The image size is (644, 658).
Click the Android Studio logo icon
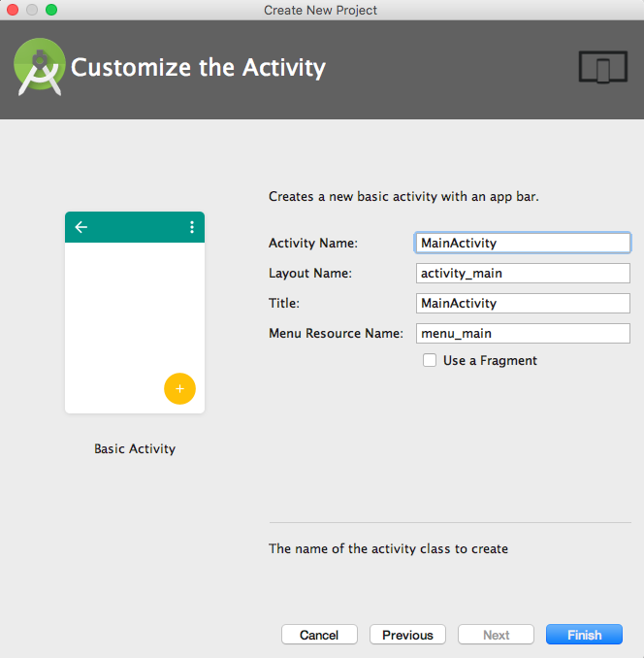[40, 68]
